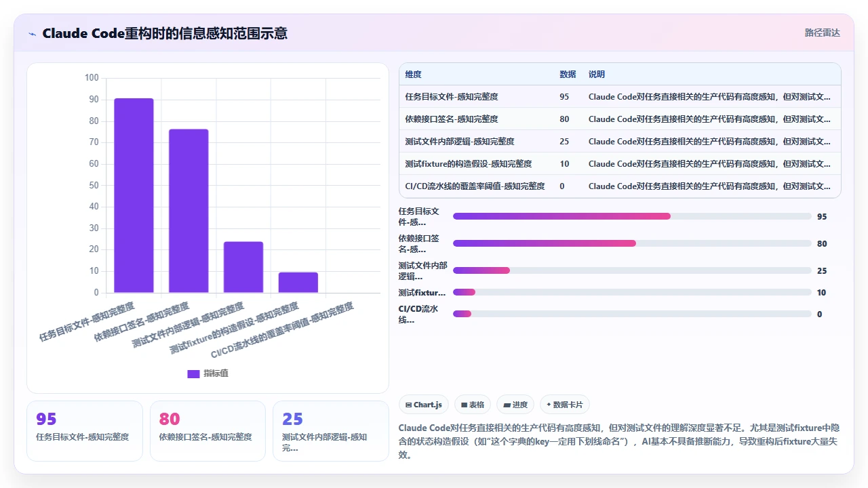Click the value 25 in table
Image resolution: width=868 pixels, height=488 pixels.
pyautogui.click(x=564, y=142)
